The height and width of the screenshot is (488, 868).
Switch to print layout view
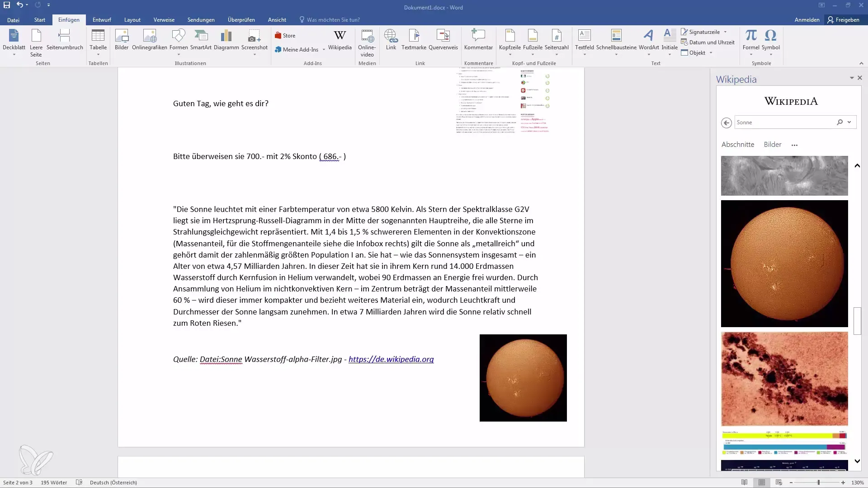(x=762, y=483)
